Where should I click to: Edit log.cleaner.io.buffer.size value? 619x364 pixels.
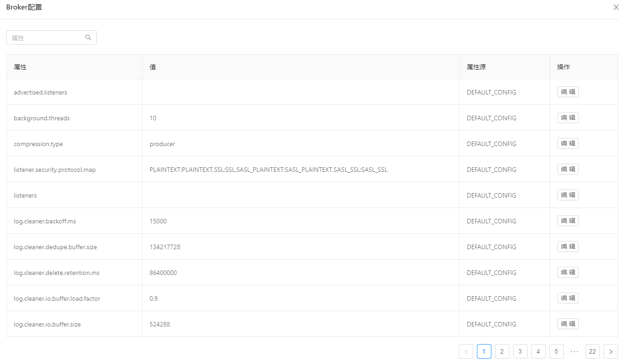click(x=568, y=324)
